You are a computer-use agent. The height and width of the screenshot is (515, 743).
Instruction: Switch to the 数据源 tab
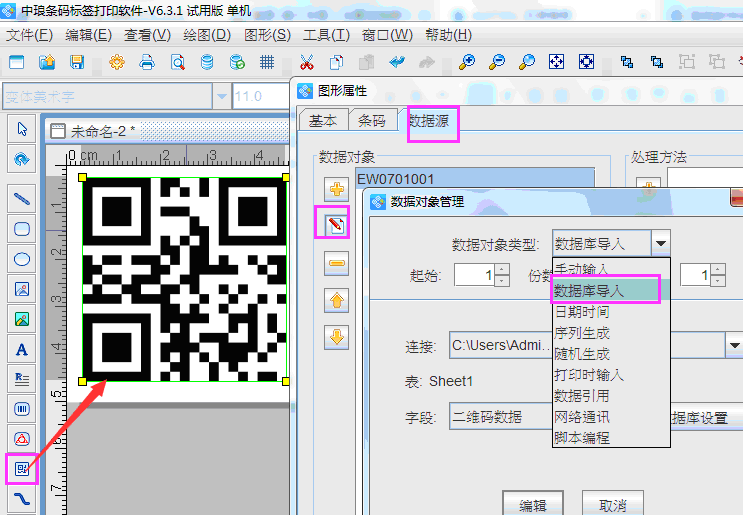pyautogui.click(x=432, y=121)
